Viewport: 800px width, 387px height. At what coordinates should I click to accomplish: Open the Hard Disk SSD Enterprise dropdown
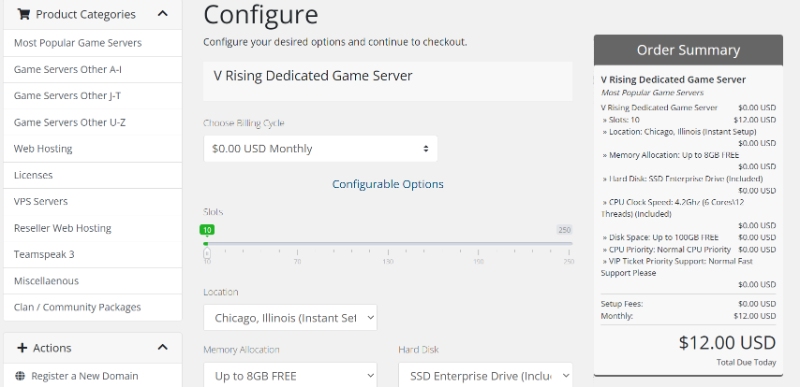485,376
